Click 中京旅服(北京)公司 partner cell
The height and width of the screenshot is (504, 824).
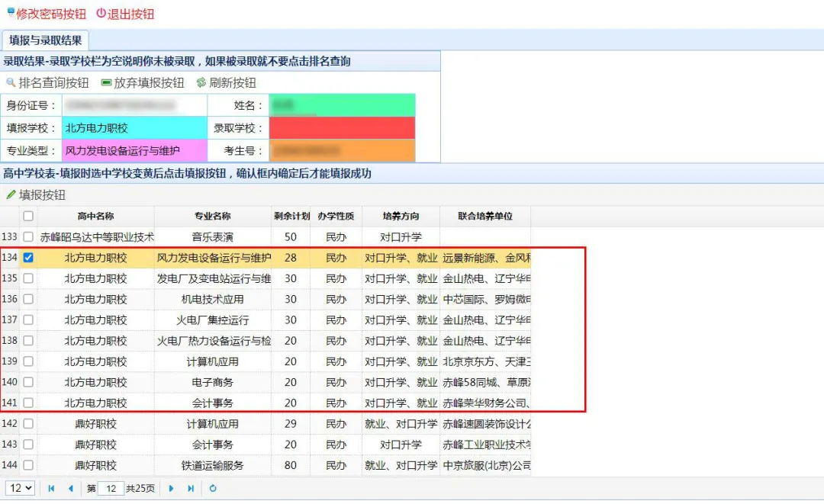tap(485, 465)
